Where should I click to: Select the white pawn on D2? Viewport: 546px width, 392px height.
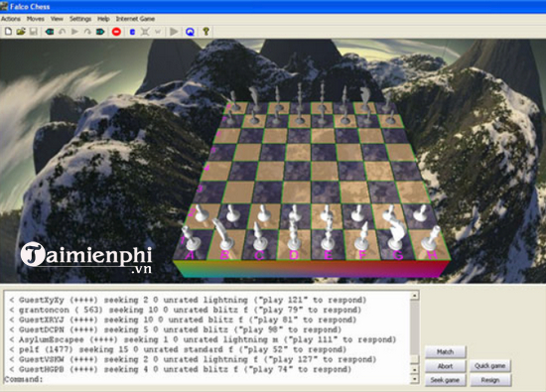[295, 213]
